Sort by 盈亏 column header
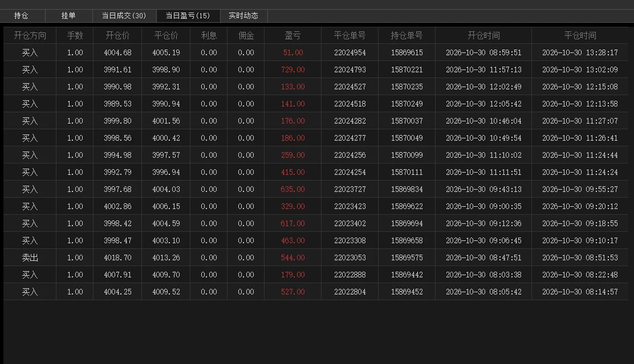Viewport: 634px width, 364px height. coord(292,35)
